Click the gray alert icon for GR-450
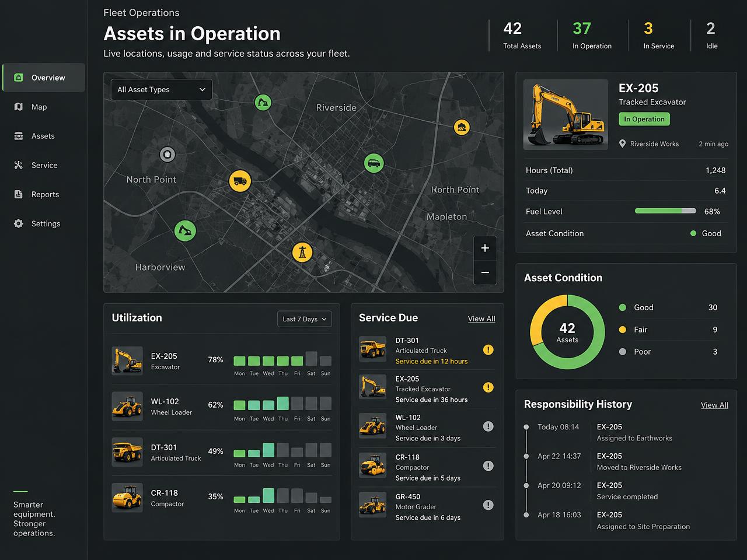Screen dimensions: 747x560 [x=488, y=505]
